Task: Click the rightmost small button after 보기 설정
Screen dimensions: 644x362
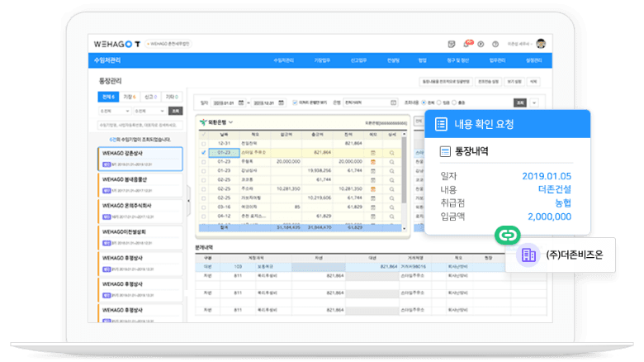Action: (533, 82)
